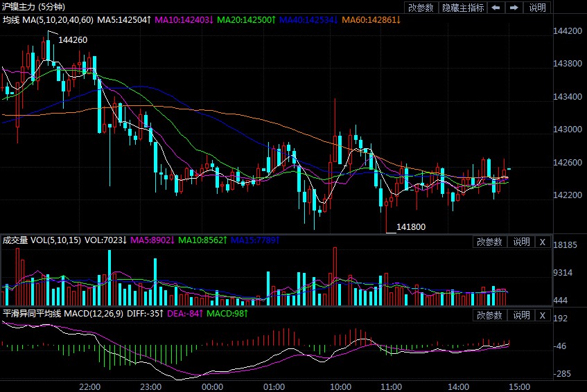Open 改参数 for the main MA chart
Image resolution: width=587 pixels, height=392 pixels.
pyautogui.click(x=421, y=8)
